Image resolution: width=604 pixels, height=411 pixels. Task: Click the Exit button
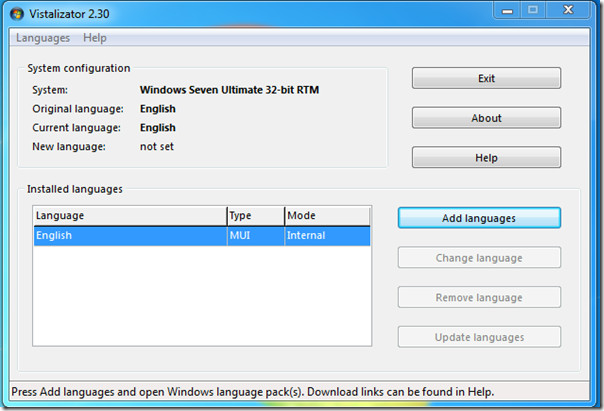pyautogui.click(x=486, y=78)
